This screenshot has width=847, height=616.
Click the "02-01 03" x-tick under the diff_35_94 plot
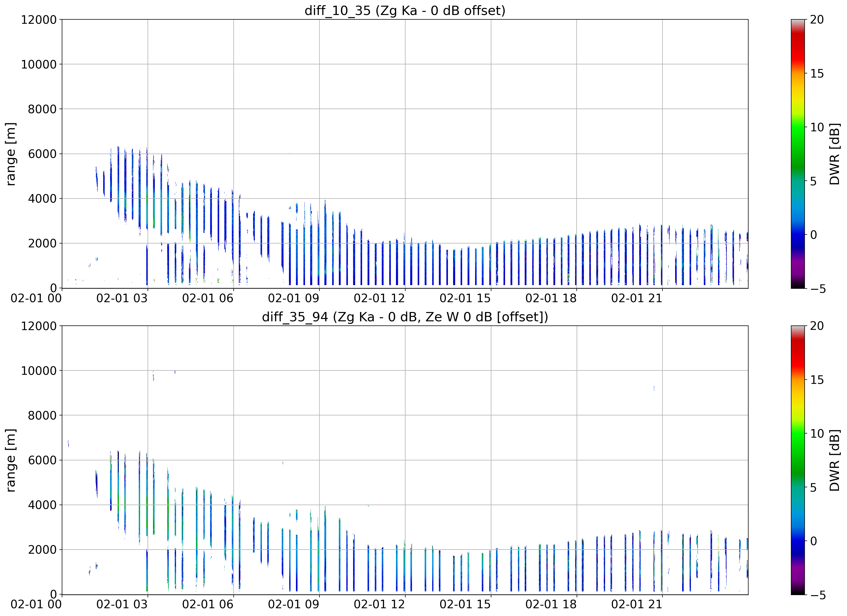click(x=122, y=604)
